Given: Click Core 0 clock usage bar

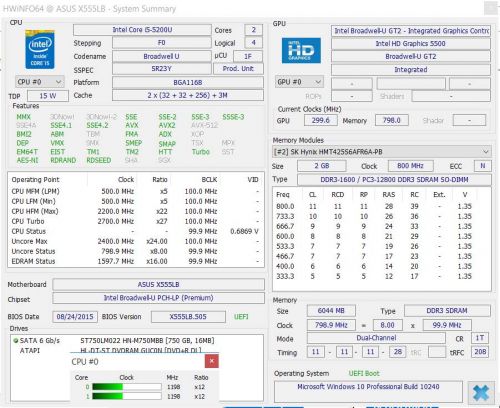Looking at the screenshot, I should [x=127, y=387].
